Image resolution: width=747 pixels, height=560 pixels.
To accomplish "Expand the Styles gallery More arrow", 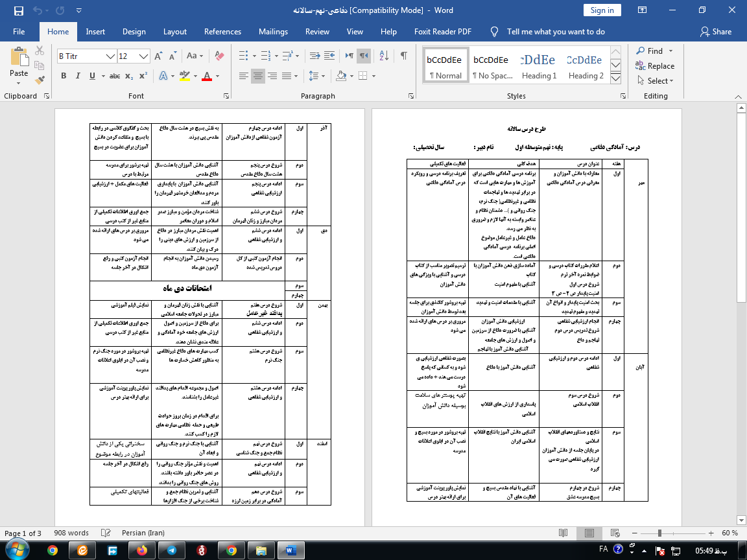I will coord(616,81).
